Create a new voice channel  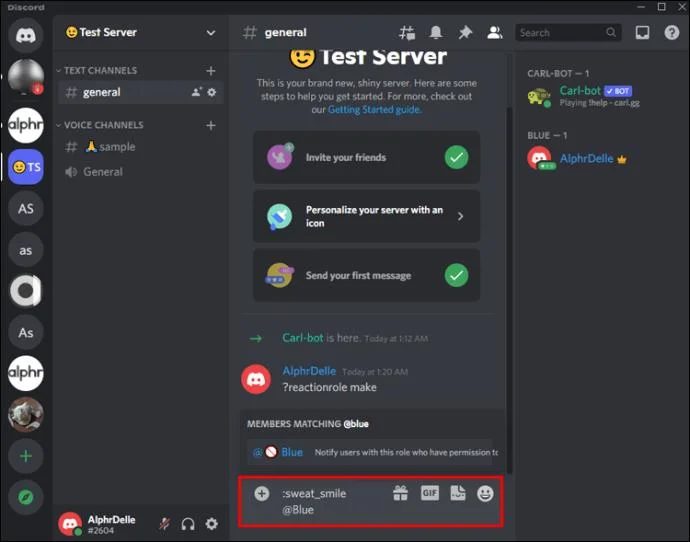(211, 125)
